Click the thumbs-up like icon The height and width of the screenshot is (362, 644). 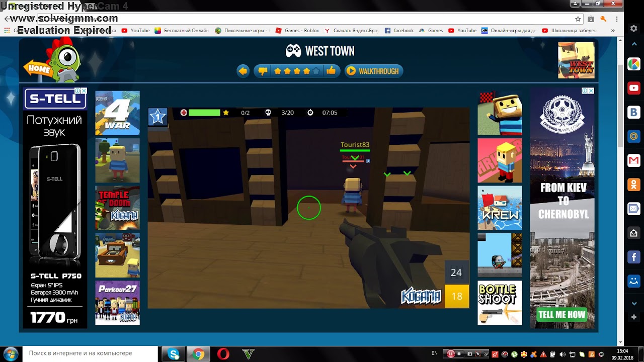331,71
